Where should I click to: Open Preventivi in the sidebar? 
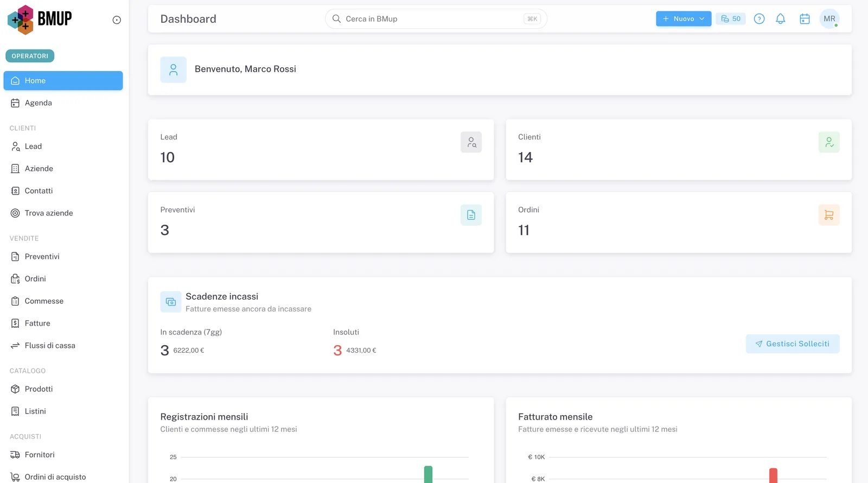(63, 257)
